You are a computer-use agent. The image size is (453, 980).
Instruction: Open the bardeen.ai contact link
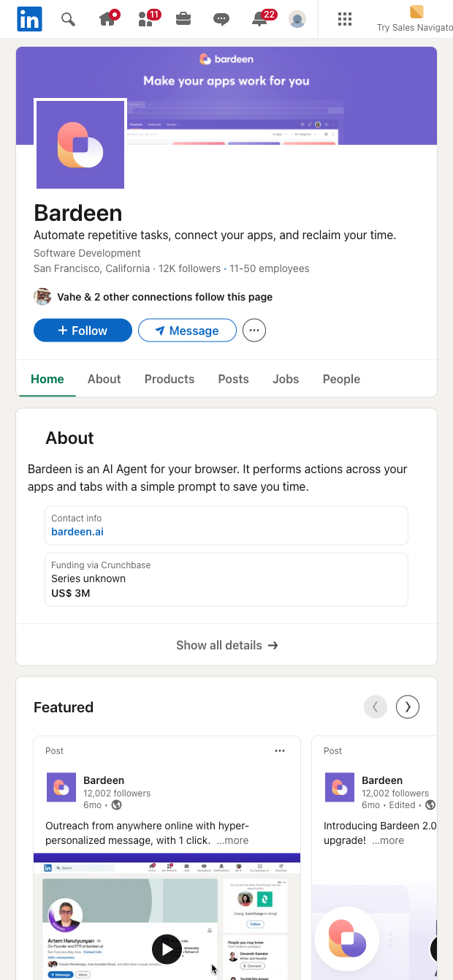coord(77,532)
